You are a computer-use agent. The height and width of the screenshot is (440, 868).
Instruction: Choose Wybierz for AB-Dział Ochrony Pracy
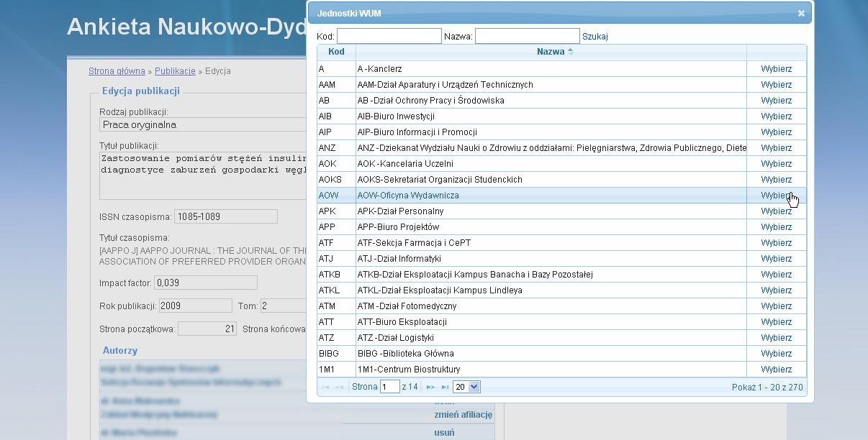777,101
